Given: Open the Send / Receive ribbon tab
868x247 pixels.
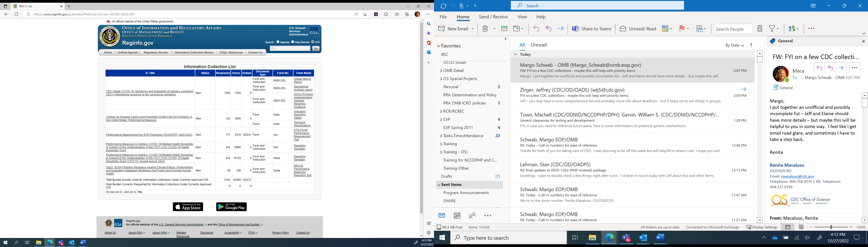Looking at the screenshot, I should [x=493, y=17].
